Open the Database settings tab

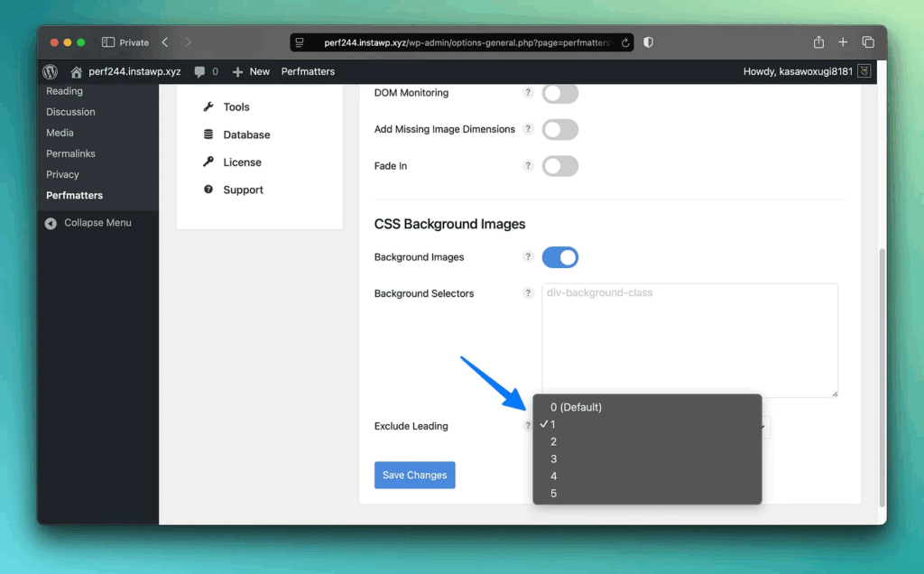(246, 134)
